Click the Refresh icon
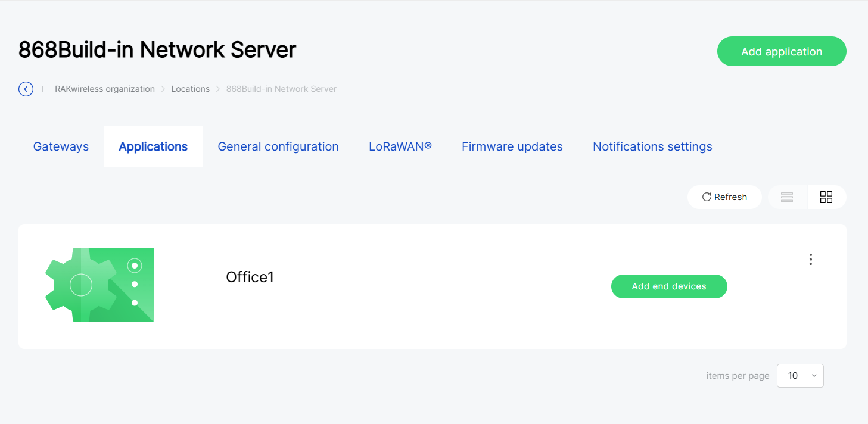This screenshot has height=424, width=868. point(724,197)
